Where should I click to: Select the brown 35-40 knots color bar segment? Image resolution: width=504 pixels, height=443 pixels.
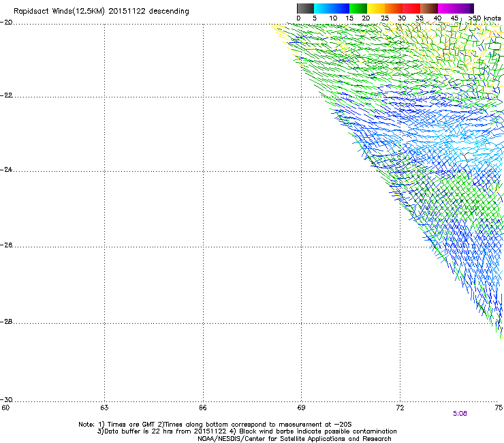429,8
